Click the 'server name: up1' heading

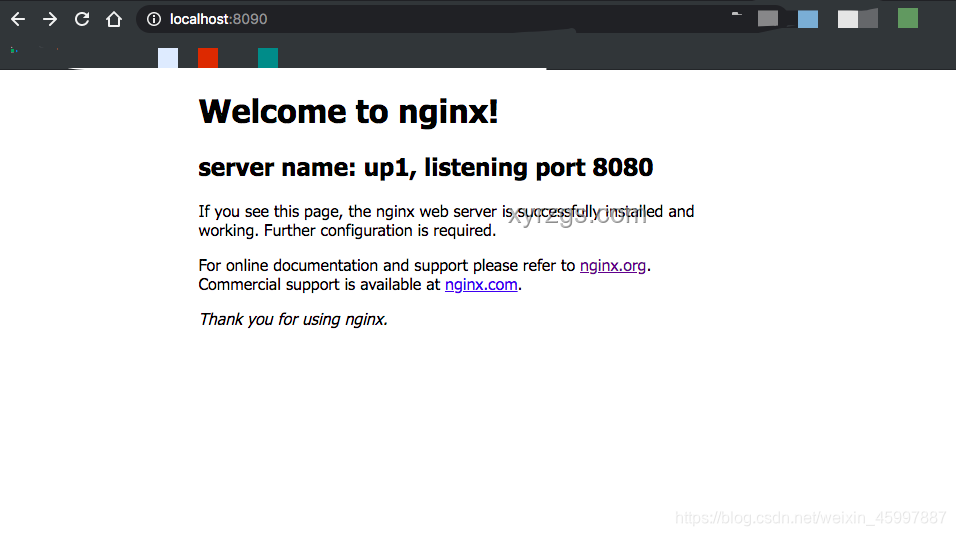pos(426,168)
